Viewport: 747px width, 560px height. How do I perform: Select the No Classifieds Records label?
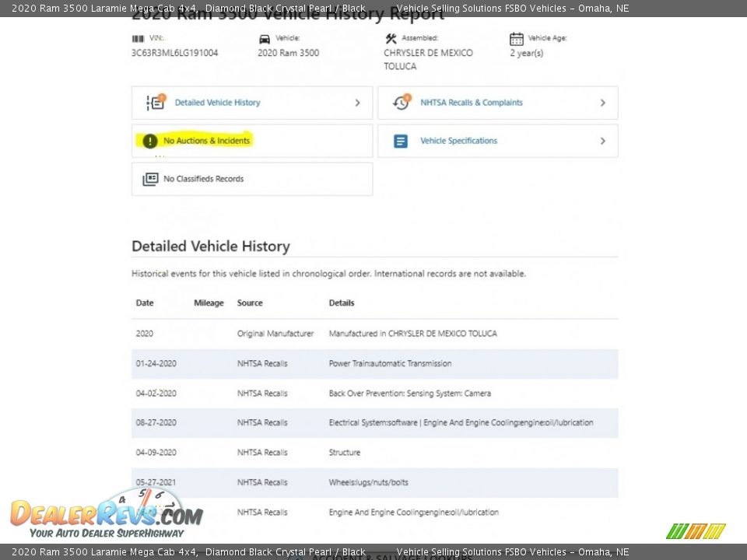click(203, 179)
